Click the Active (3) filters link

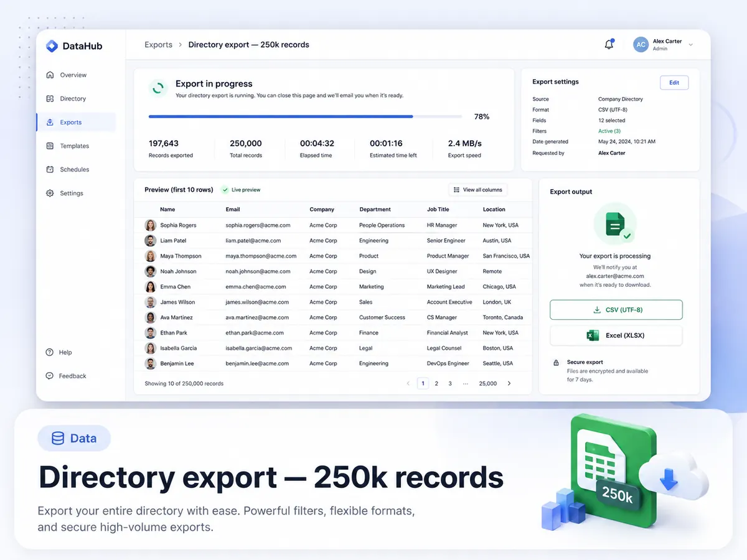pos(609,131)
